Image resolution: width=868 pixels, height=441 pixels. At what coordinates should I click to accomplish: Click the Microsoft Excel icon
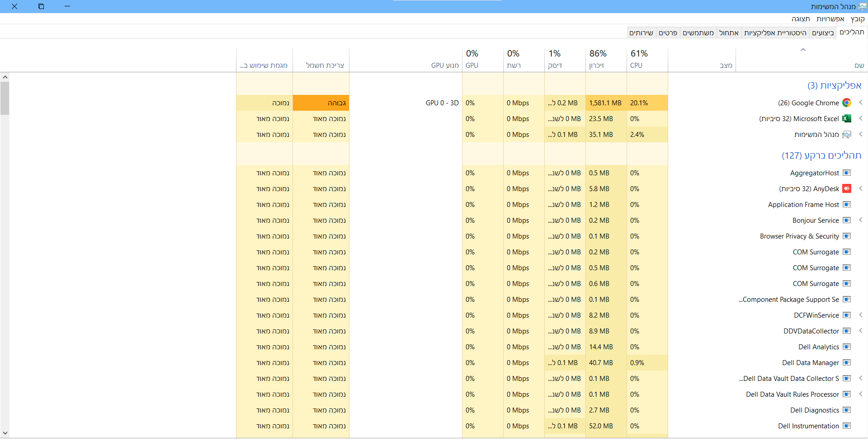tap(847, 119)
